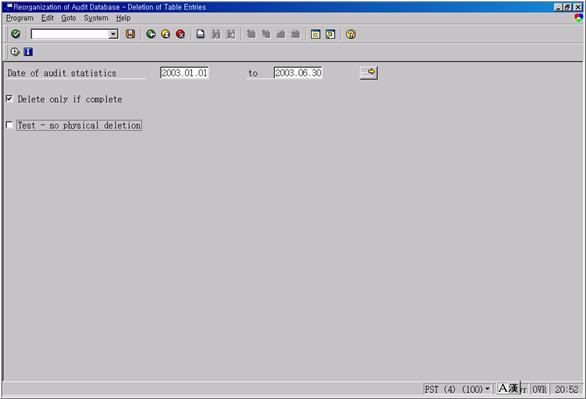Expand the system status dropdown in status bar
This screenshot has height=399, width=586.
coord(487,389)
